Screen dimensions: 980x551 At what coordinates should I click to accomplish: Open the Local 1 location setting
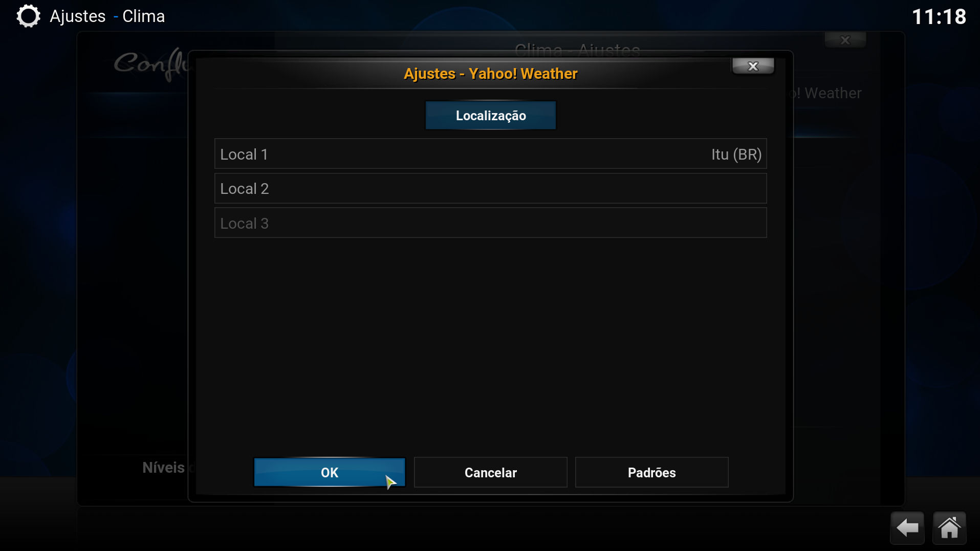[490, 154]
